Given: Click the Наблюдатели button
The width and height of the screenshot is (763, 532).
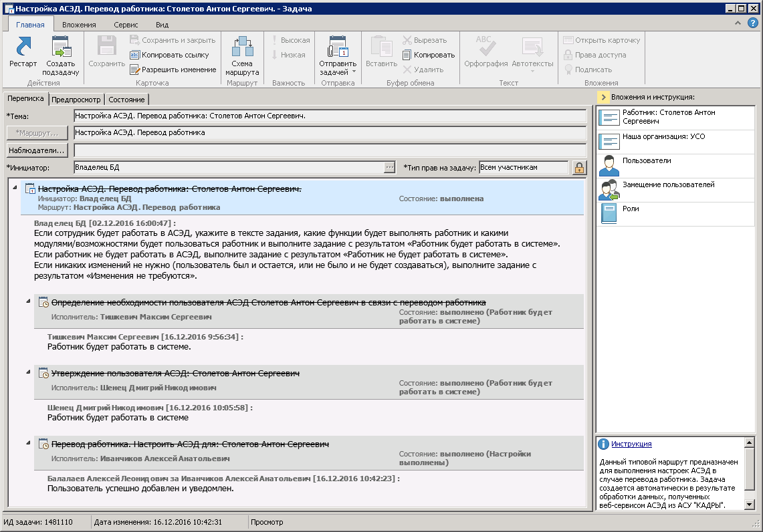Looking at the screenshot, I should [x=37, y=150].
